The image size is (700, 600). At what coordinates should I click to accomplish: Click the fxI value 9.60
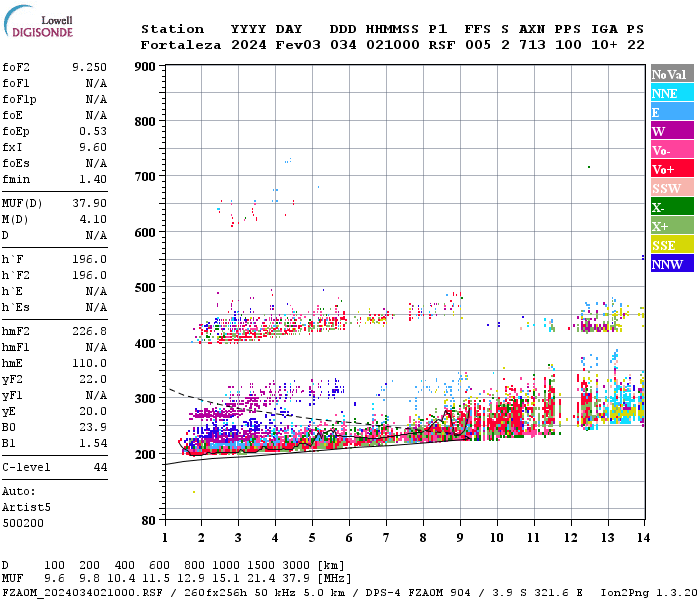click(x=93, y=147)
